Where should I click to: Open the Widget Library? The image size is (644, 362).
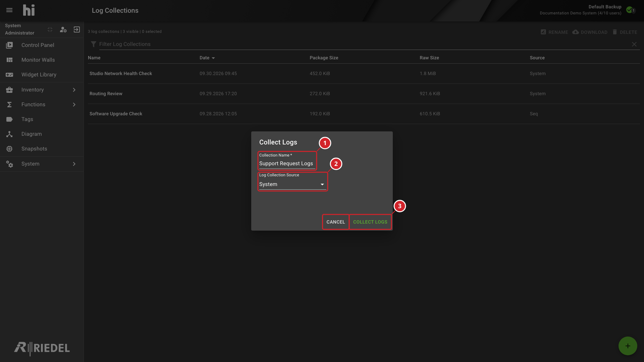coord(42,75)
